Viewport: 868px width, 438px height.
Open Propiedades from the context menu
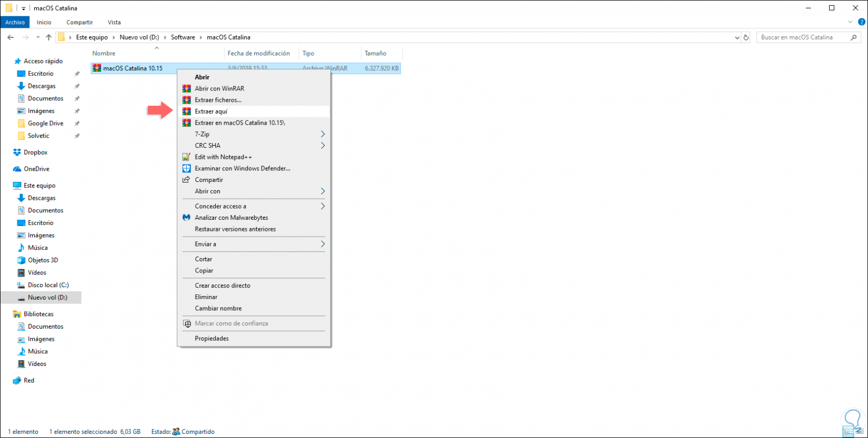(x=254, y=339)
